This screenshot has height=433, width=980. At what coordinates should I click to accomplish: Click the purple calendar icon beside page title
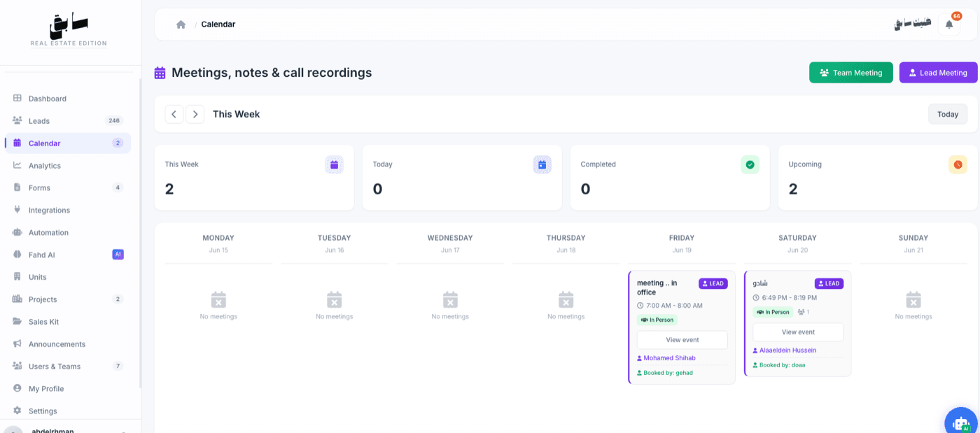click(x=160, y=73)
